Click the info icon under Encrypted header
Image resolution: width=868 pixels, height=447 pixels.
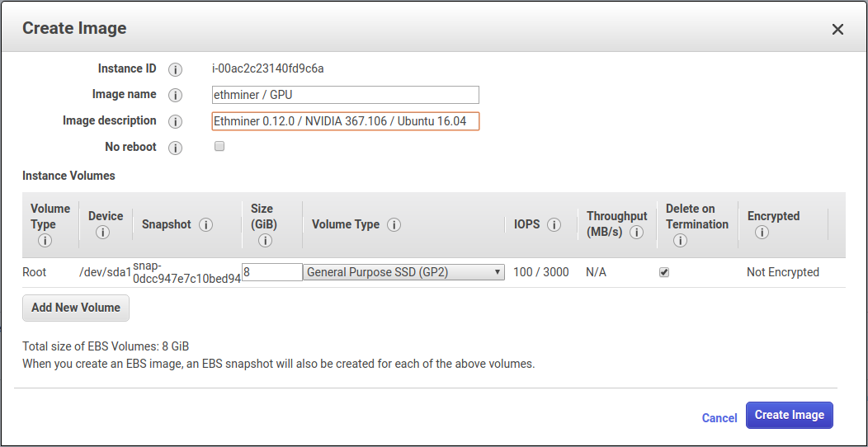762,233
